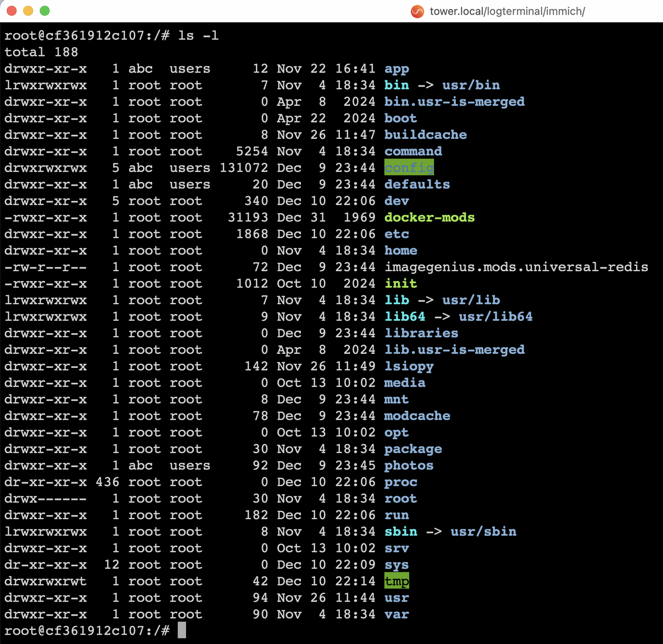Click the 'bin.usr-is-merged' directory name
This screenshot has height=644, width=663.
pos(455,102)
